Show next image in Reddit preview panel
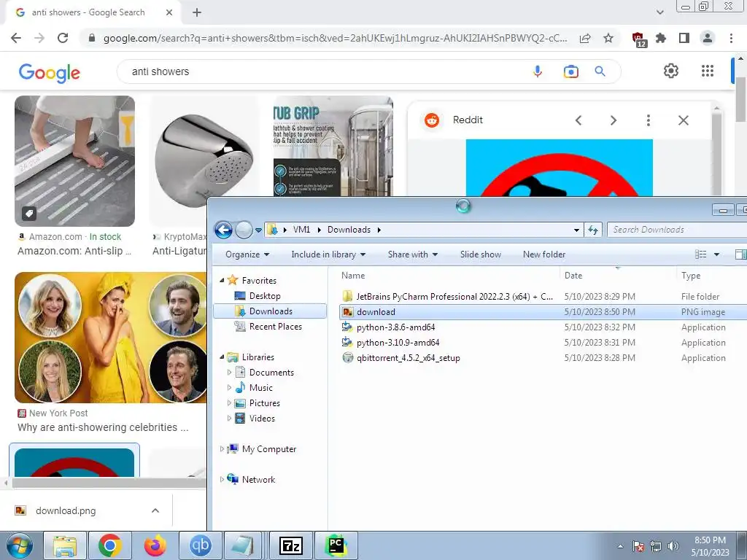 614,120
